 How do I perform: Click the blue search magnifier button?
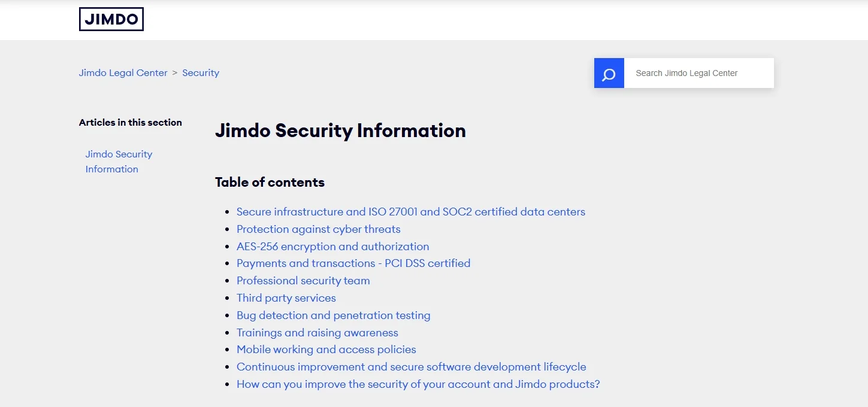pos(609,73)
